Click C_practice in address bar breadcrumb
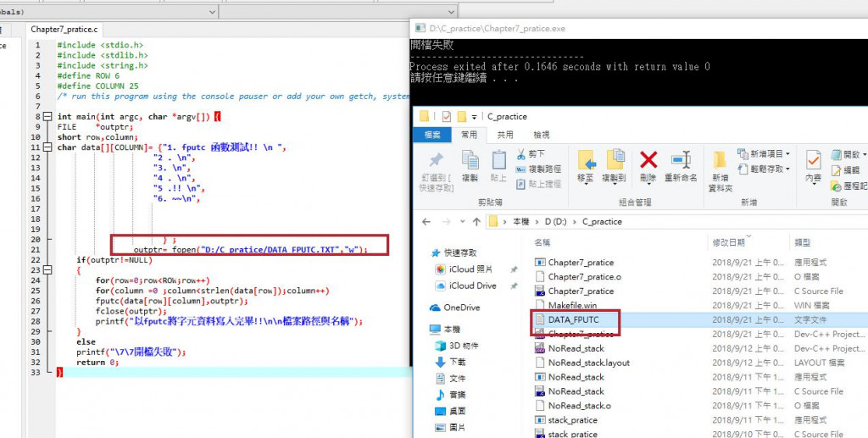Viewport: 868px width, 438px height. pyautogui.click(x=602, y=222)
